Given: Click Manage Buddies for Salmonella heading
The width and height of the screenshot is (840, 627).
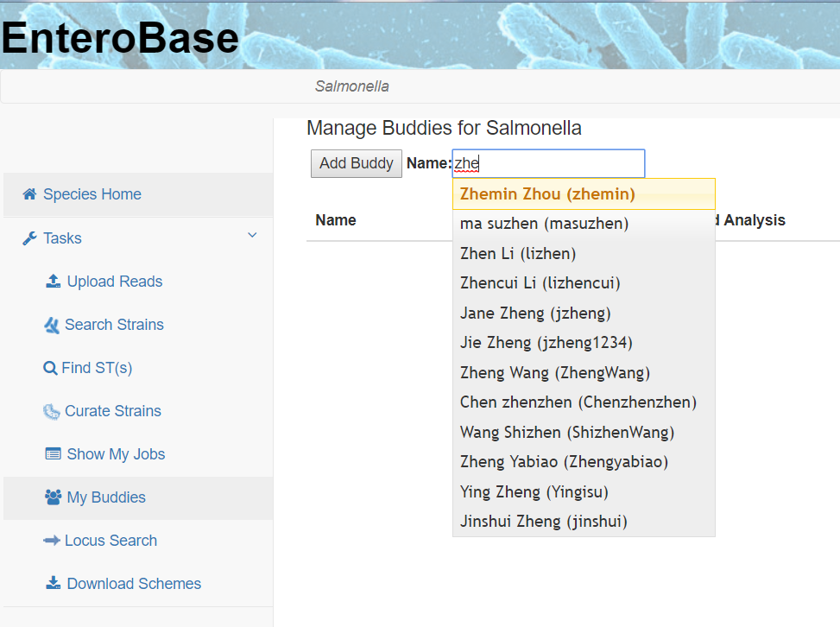Looking at the screenshot, I should point(444,128).
